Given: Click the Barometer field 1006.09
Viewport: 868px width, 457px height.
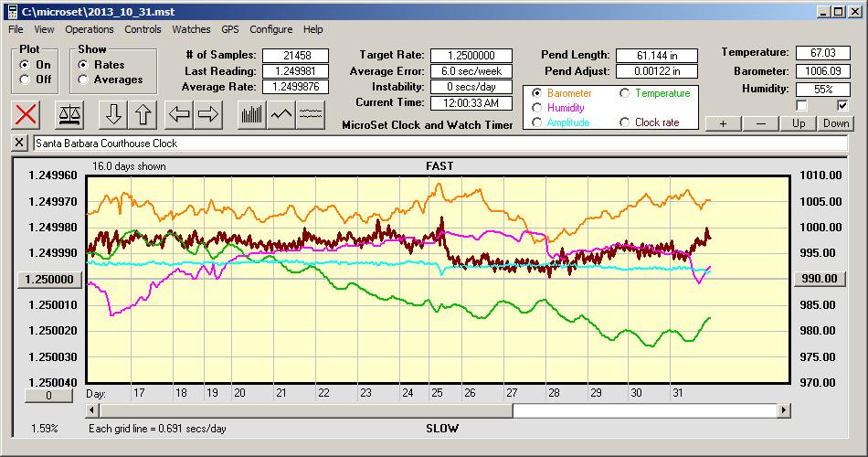Looking at the screenshot, I should tap(822, 71).
